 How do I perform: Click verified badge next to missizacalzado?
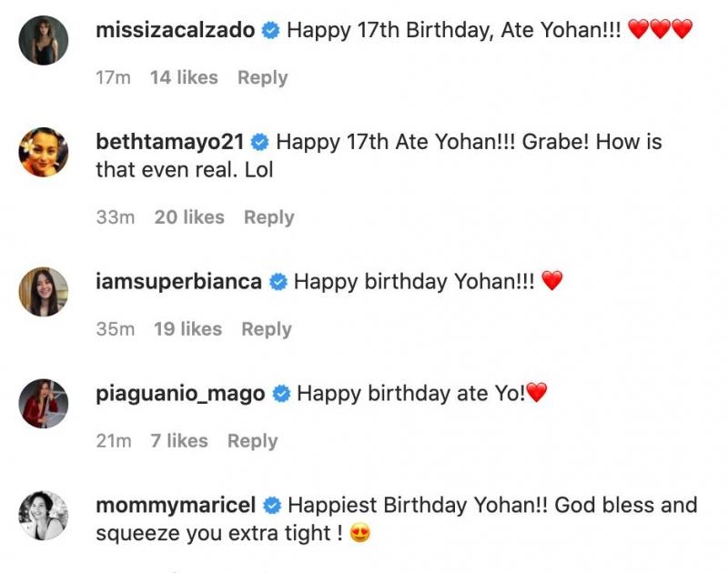coord(270,30)
